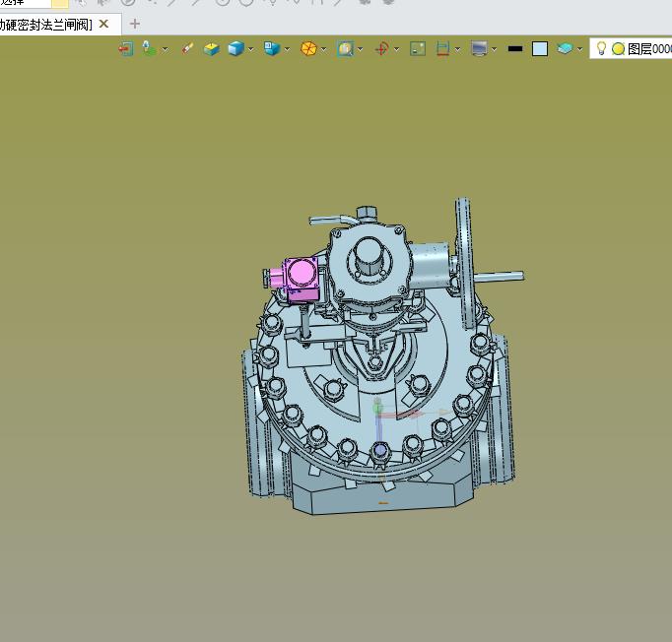Click the exit/return icon with red arrow
672x642 pixels.
(x=126, y=49)
